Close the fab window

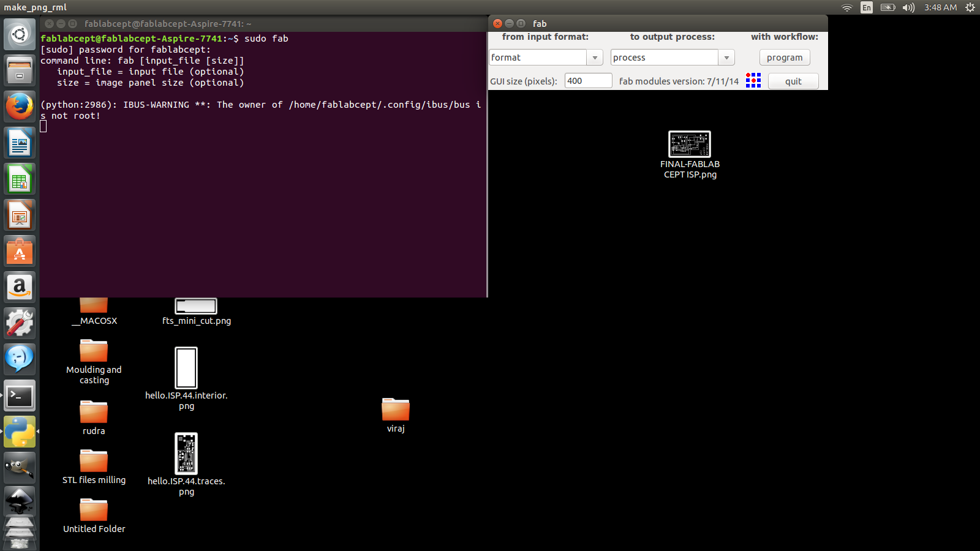pyautogui.click(x=497, y=23)
